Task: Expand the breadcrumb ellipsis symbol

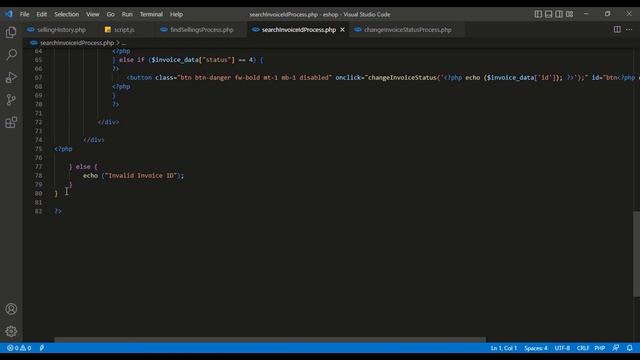Action: (124, 43)
